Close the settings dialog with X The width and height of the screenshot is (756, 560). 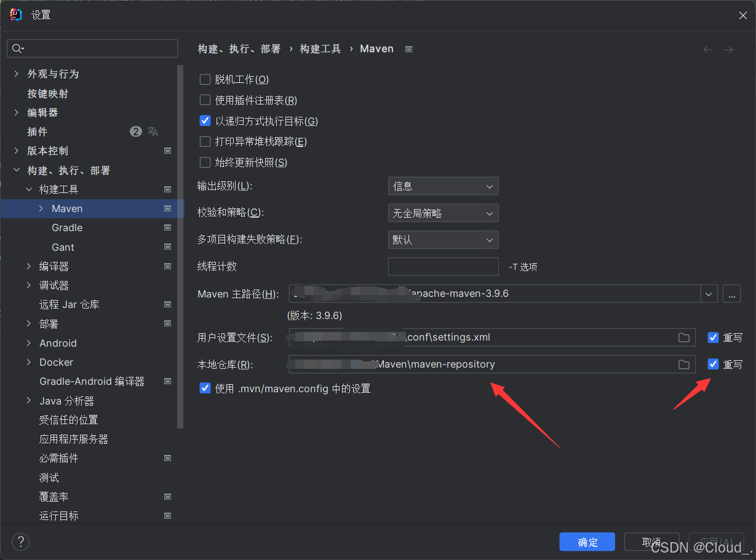pyautogui.click(x=743, y=15)
